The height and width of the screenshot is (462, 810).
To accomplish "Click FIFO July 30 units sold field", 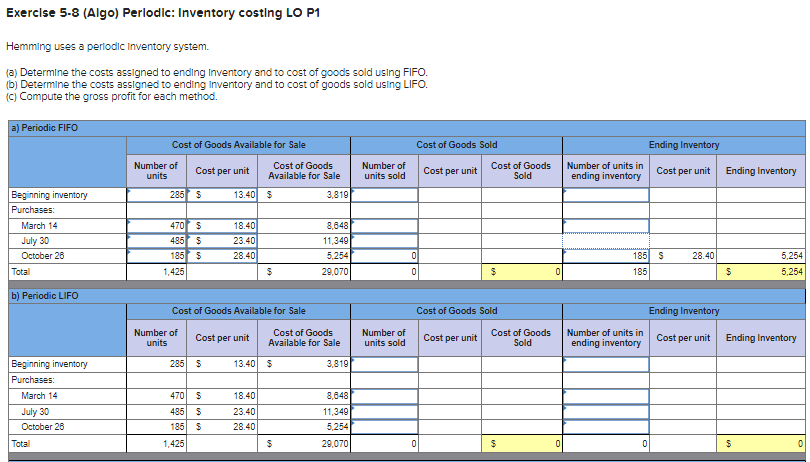I will (x=384, y=241).
